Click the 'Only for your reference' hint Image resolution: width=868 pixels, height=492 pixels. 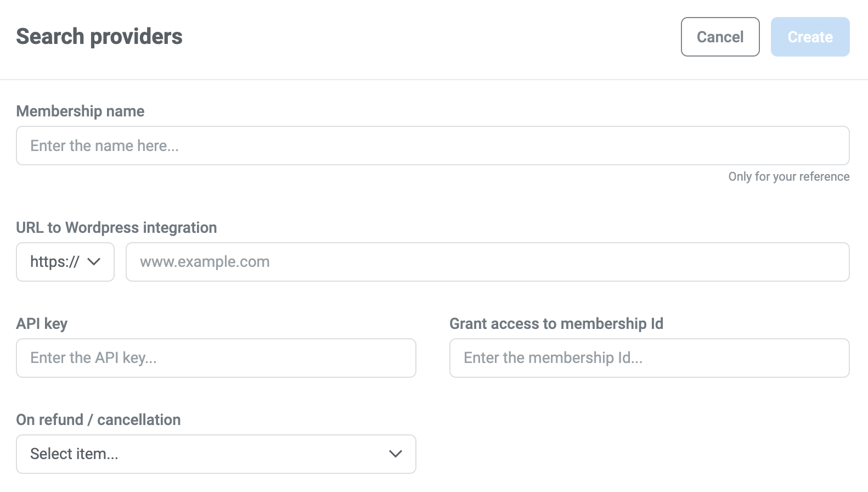[x=788, y=176]
